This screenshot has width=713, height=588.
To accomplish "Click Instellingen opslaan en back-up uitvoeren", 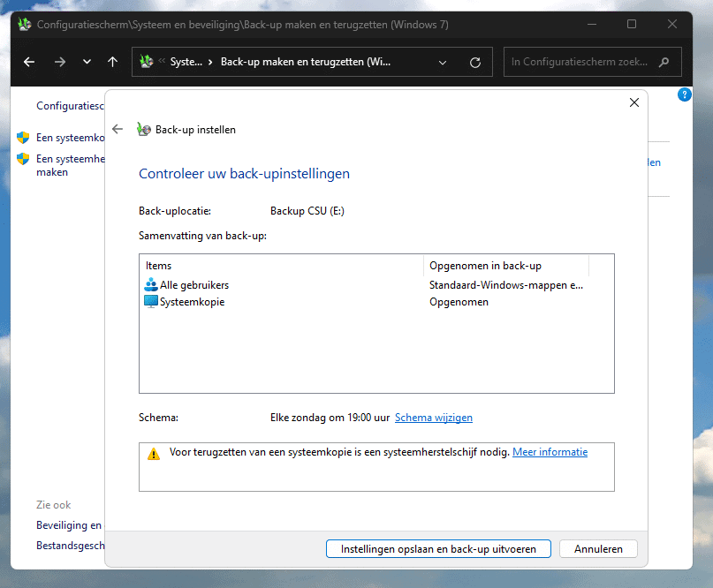I will click(x=438, y=548).
